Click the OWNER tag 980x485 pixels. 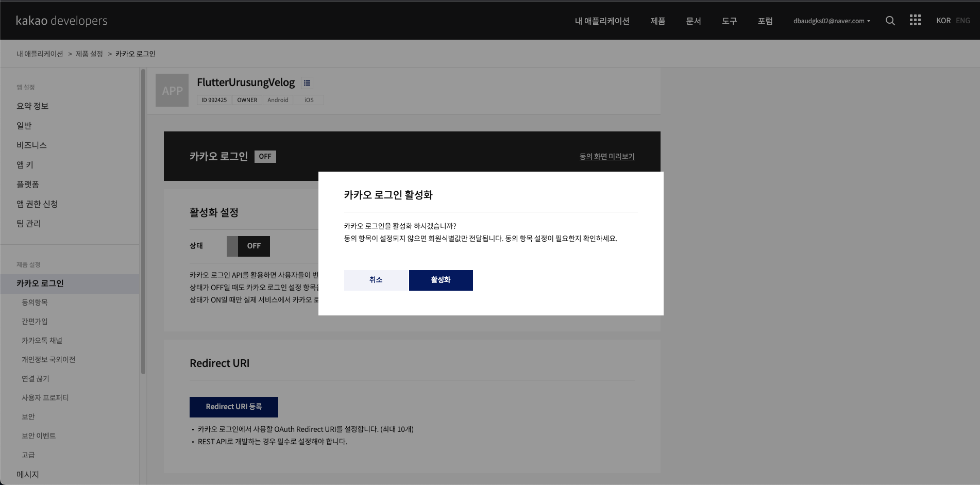[247, 100]
